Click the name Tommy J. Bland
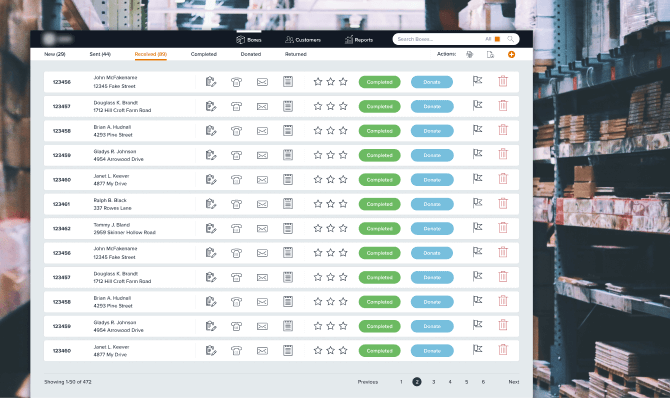This screenshot has width=670, height=398. click(x=112, y=225)
